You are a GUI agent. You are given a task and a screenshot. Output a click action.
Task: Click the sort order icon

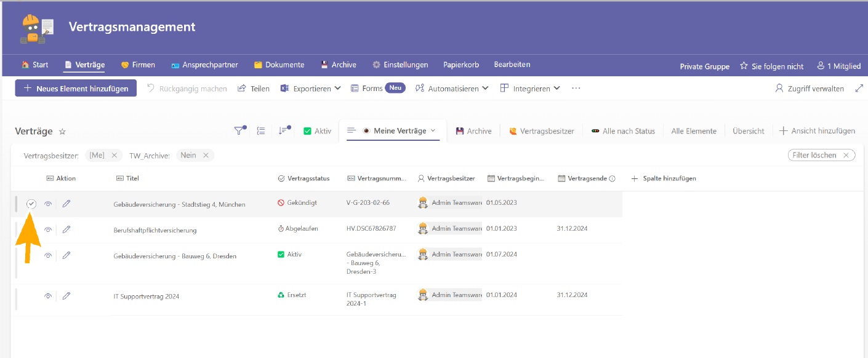coord(283,130)
